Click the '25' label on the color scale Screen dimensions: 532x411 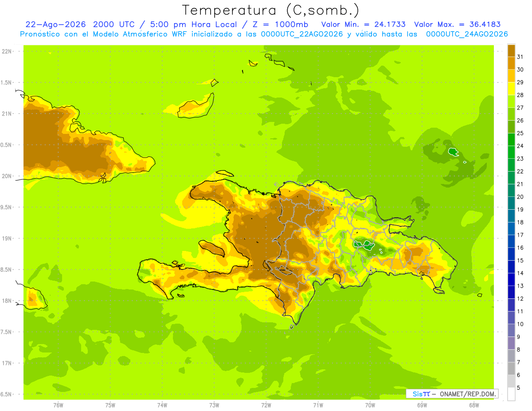click(520, 133)
